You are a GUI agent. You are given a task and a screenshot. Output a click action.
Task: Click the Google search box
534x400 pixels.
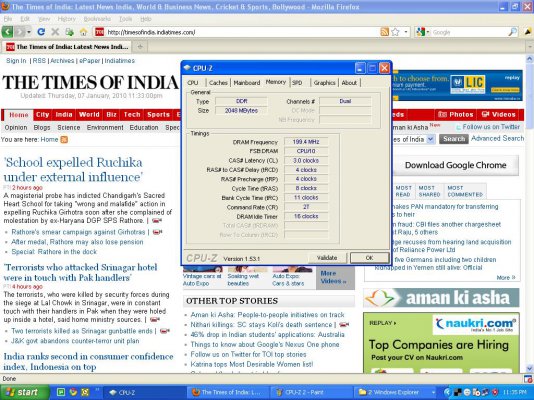pyautogui.click(x=468, y=32)
